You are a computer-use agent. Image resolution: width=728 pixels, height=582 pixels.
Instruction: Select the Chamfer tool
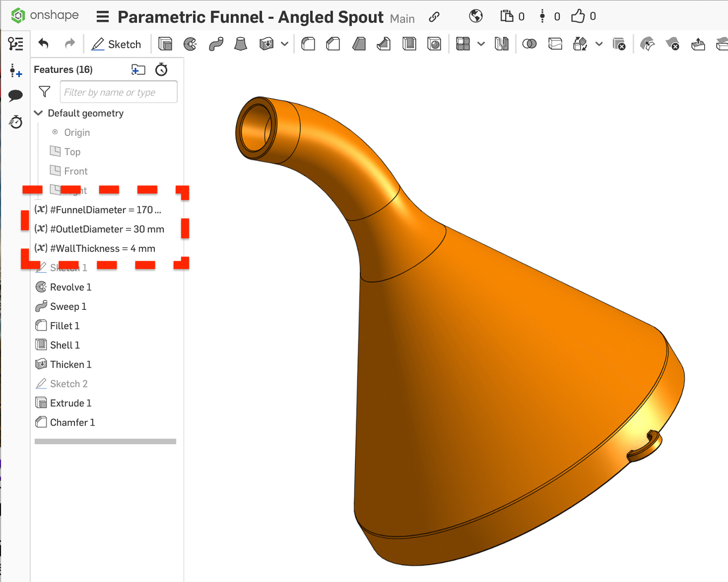(333, 44)
